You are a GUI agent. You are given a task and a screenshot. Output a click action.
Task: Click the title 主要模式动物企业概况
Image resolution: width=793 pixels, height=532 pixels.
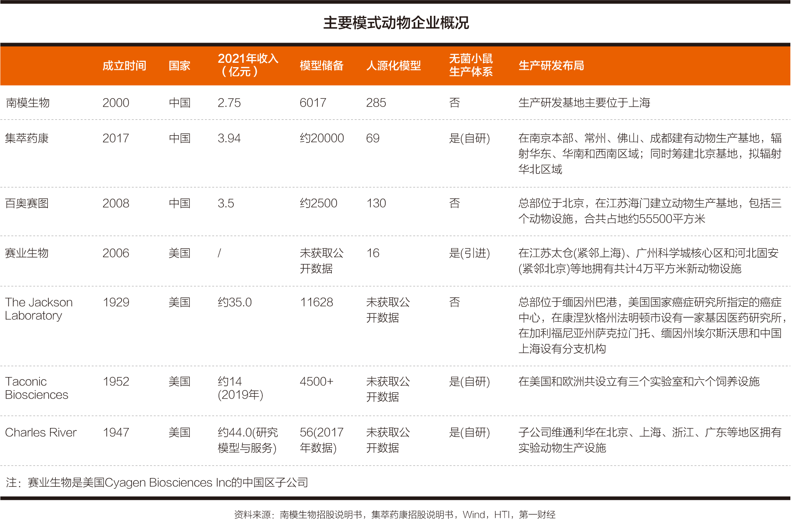[396, 23]
